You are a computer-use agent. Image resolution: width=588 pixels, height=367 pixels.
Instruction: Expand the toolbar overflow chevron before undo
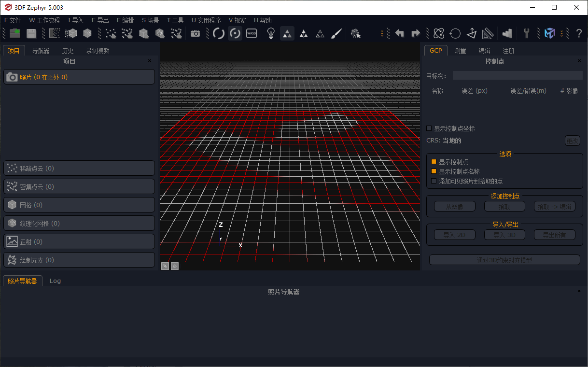click(382, 33)
